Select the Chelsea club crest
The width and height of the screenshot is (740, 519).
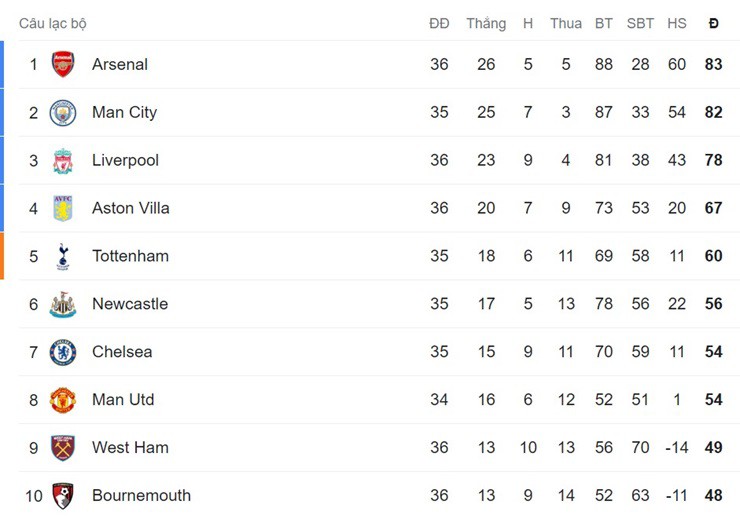[63, 352]
